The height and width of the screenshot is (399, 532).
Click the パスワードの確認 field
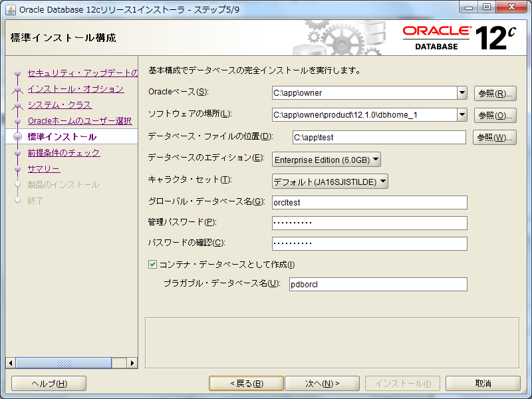370,243
